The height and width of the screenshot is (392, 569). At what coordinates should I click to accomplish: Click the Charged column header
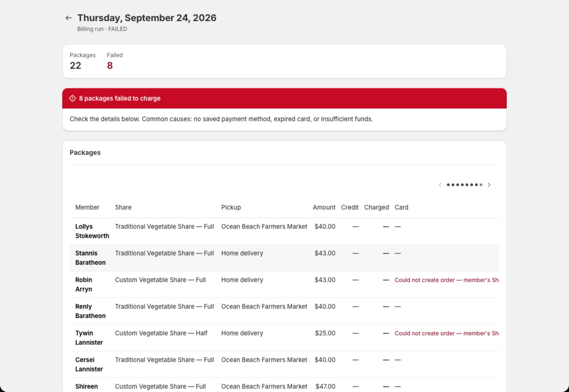click(376, 207)
